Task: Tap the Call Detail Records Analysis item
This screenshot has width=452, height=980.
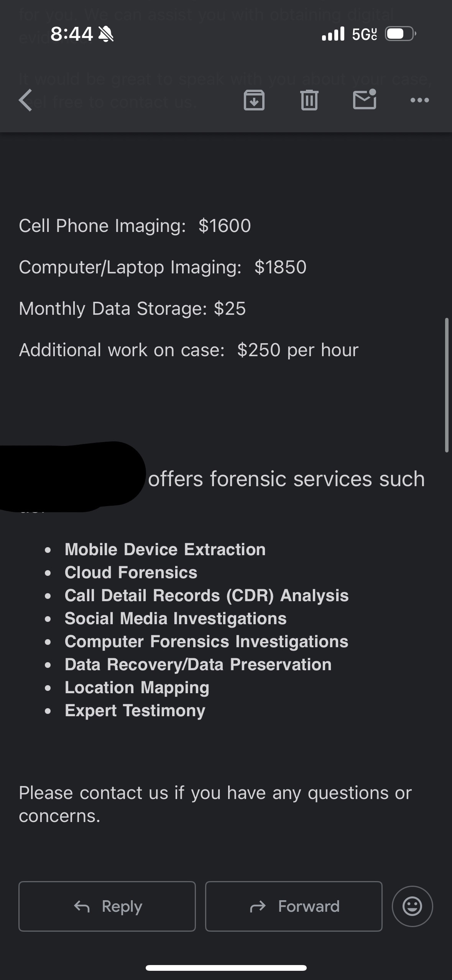Action: click(x=206, y=595)
